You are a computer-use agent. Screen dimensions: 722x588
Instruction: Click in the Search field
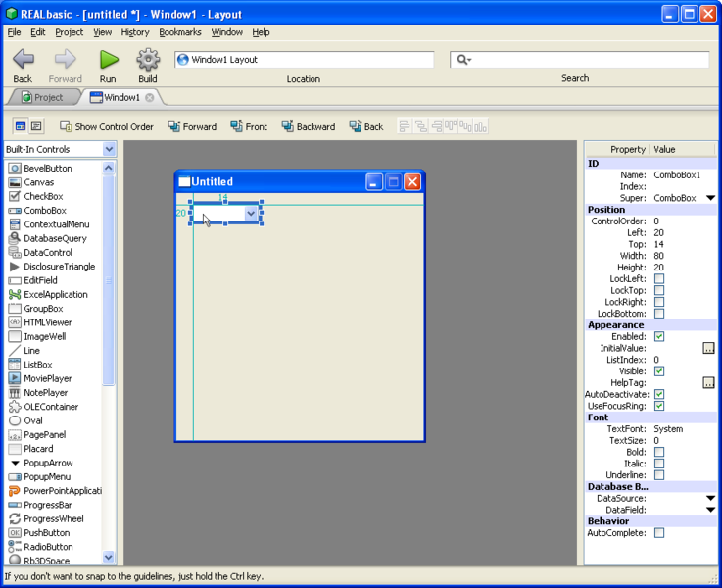click(588, 60)
